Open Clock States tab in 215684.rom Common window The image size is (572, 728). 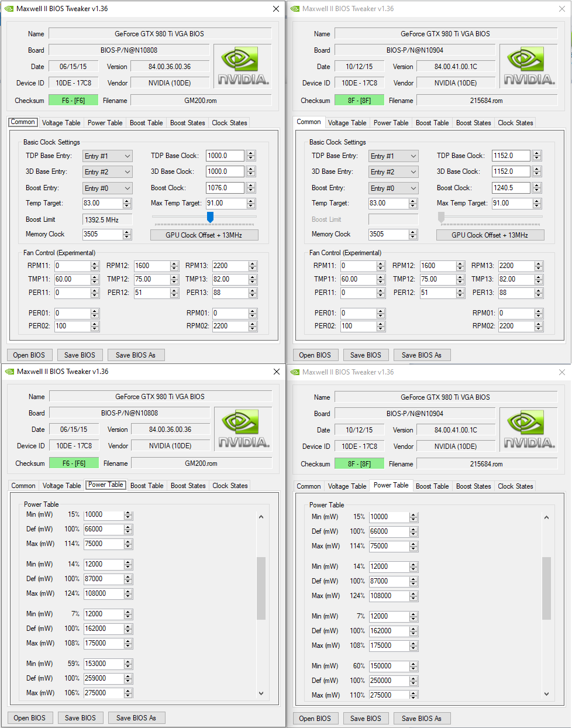click(x=515, y=123)
